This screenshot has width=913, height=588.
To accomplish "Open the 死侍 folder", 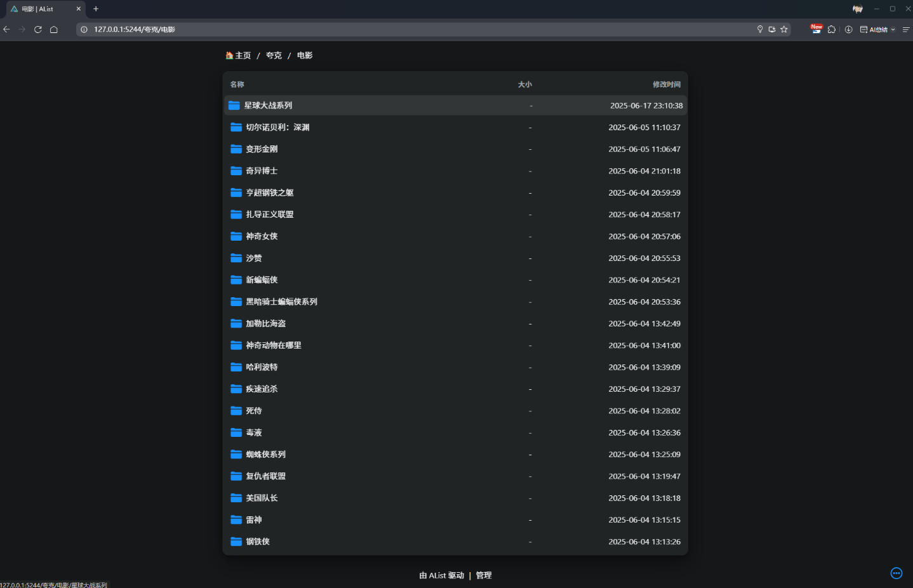I will (x=455, y=411).
